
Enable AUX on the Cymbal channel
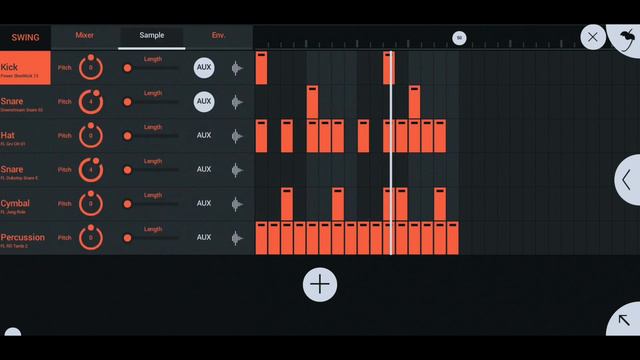coord(204,203)
